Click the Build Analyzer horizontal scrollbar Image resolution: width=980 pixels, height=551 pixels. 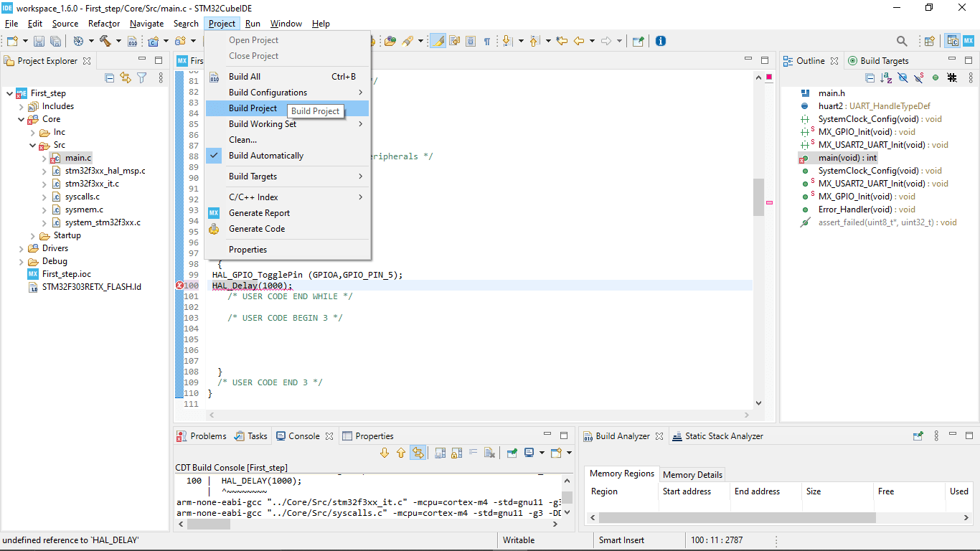click(738, 517)
